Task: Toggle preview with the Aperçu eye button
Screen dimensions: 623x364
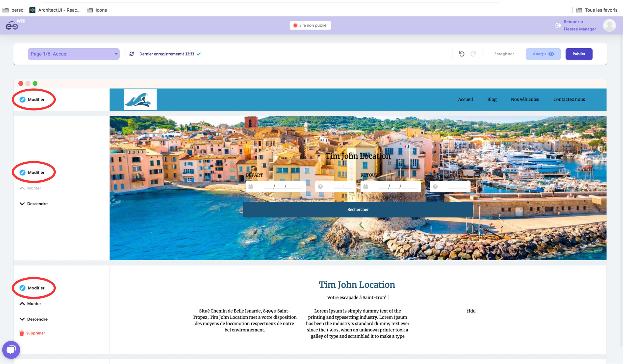Action: [x=543, y=54]
